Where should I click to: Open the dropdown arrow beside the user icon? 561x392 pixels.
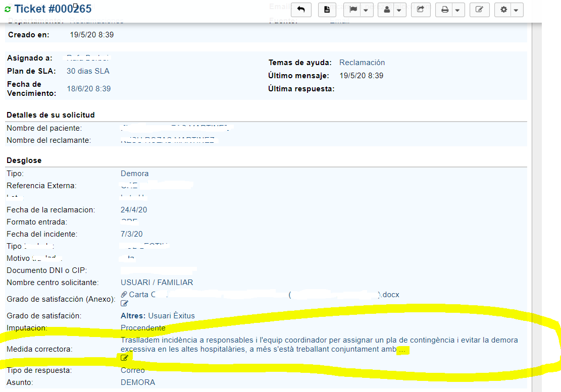399,10
